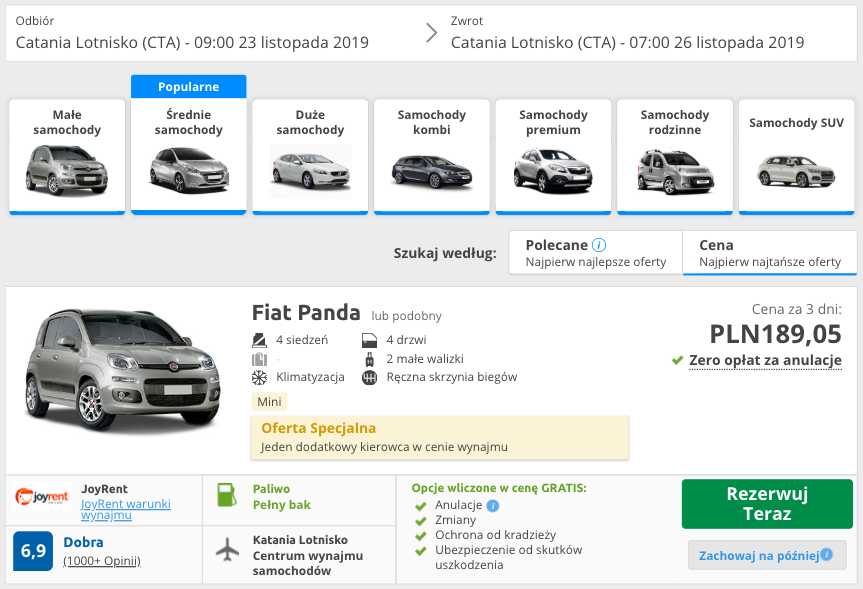Click the 6,9 rating badge

point(33,550)
